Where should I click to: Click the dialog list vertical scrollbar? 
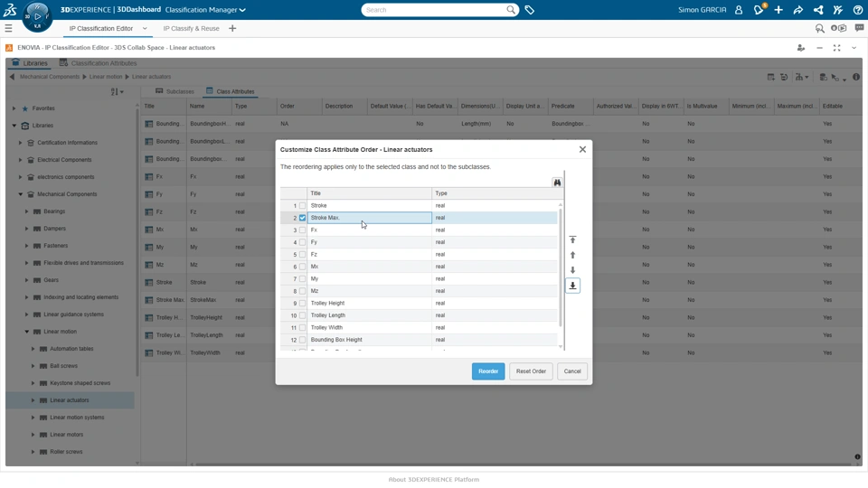[561, 266]
